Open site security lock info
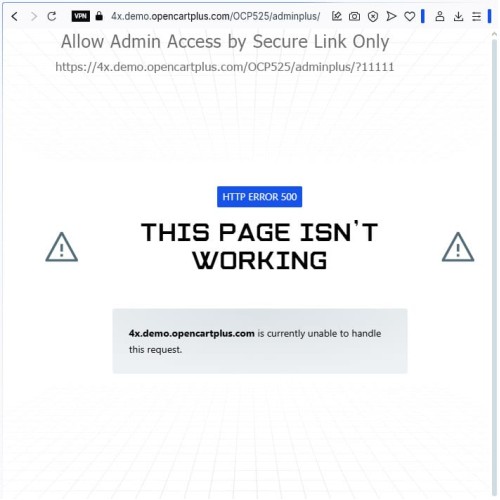Screen dimensions: 500x500 [x=99, y=16]
